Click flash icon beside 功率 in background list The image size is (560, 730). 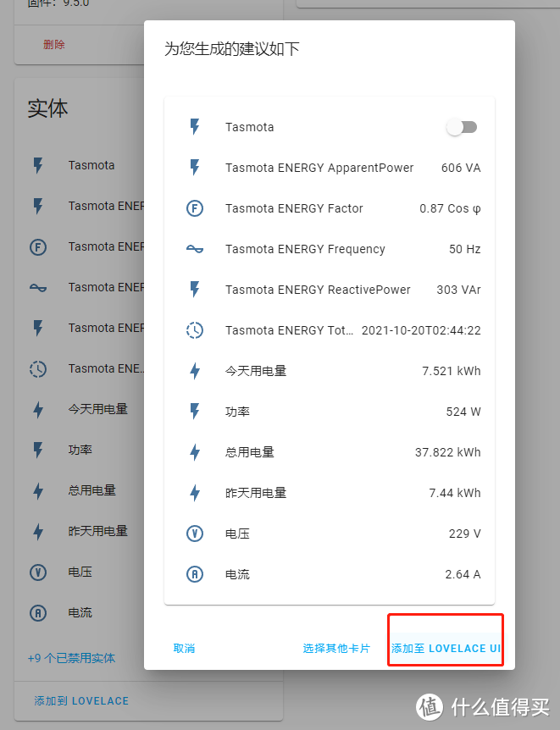pyautogui.click(x=38, y=450)
